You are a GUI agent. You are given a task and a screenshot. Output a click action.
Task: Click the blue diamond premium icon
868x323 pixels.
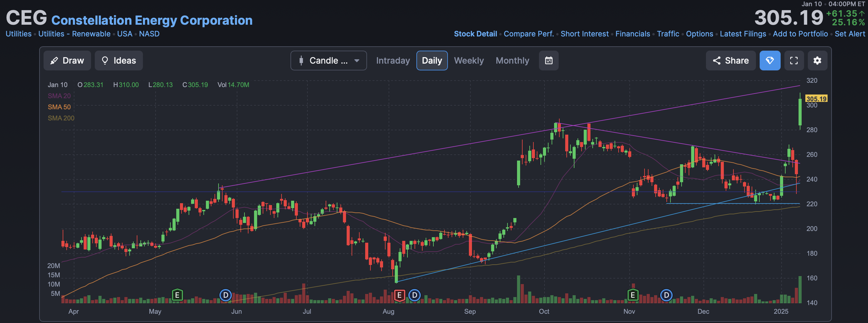(x=770, y=61)
